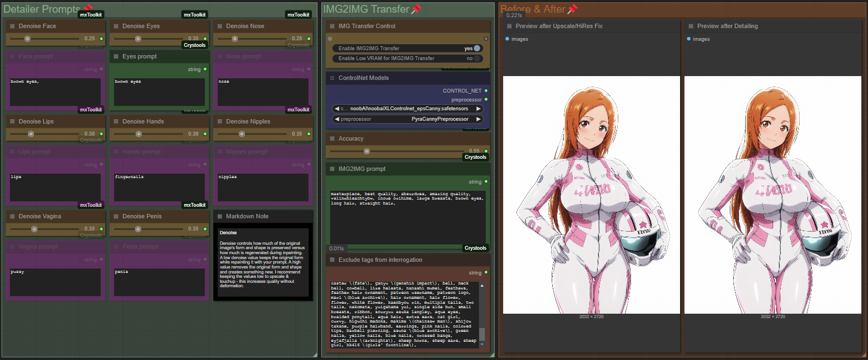This screenshot has height=360, width=868.
Task: Click the IMG2IMG prompt text area
Action: [407, 217]
